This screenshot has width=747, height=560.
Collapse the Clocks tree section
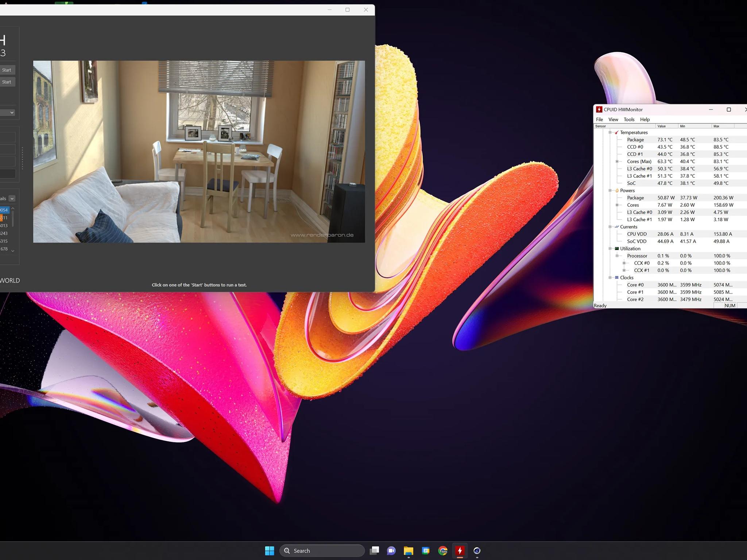(x=610, y=277)
